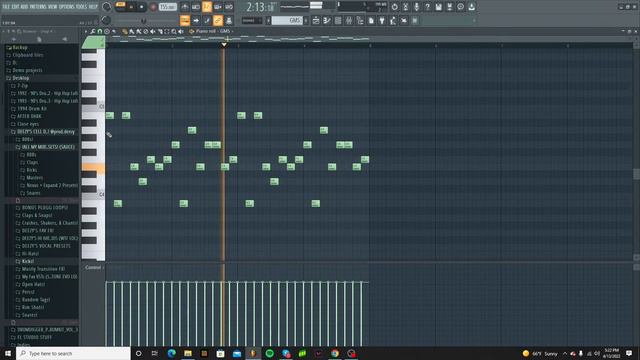This screenshot has height=360, width=640.
Task: Collapse the Desktop folder in browser
Action: (20, 78)
